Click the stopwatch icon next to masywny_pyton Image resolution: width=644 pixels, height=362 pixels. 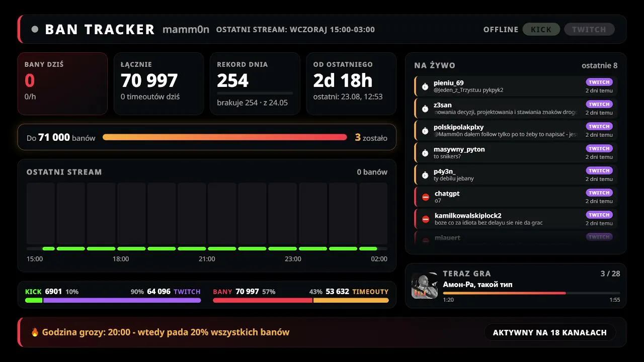point(425,153)
